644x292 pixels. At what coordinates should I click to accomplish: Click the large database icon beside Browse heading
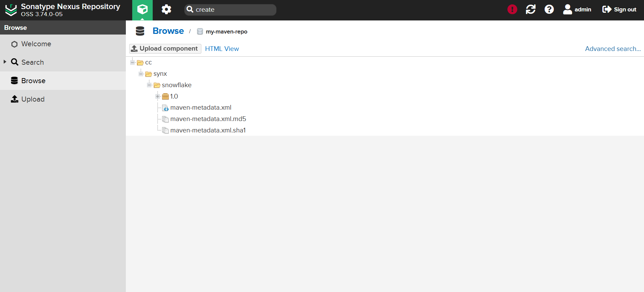(x=140, y=31)
